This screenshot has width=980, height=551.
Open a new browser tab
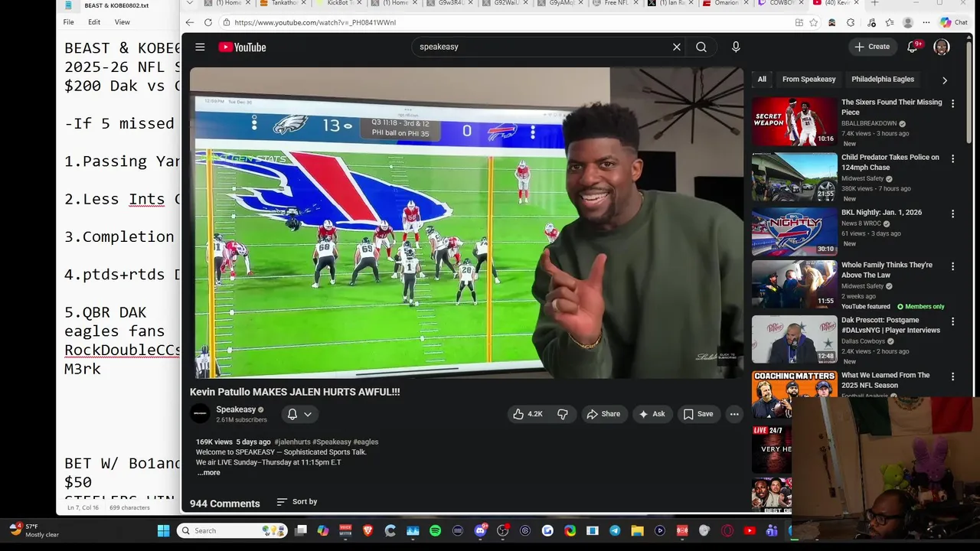[875, 3]
